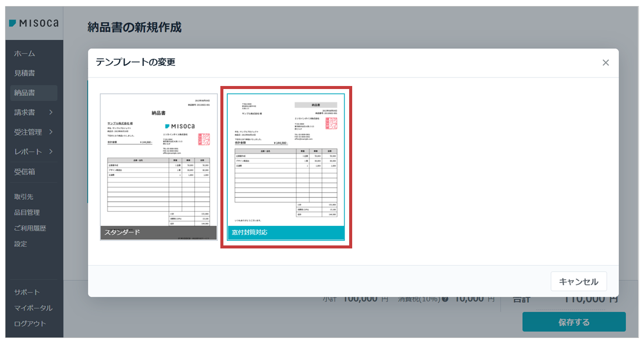
Task: Open 受信箱 in the sidebar
Action: point(25,172)
